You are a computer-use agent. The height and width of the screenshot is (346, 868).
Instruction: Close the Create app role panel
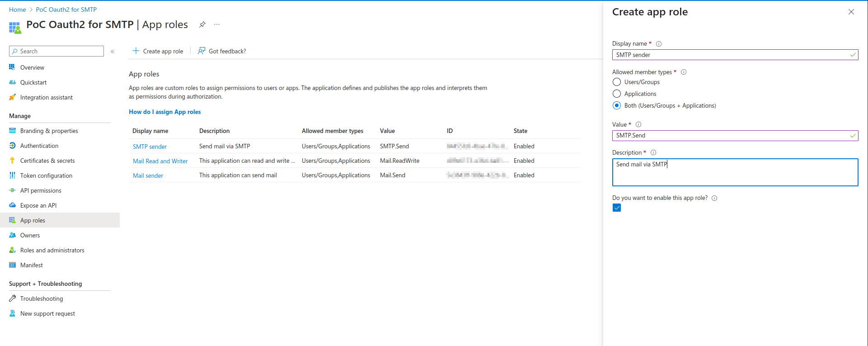[851, 12]
